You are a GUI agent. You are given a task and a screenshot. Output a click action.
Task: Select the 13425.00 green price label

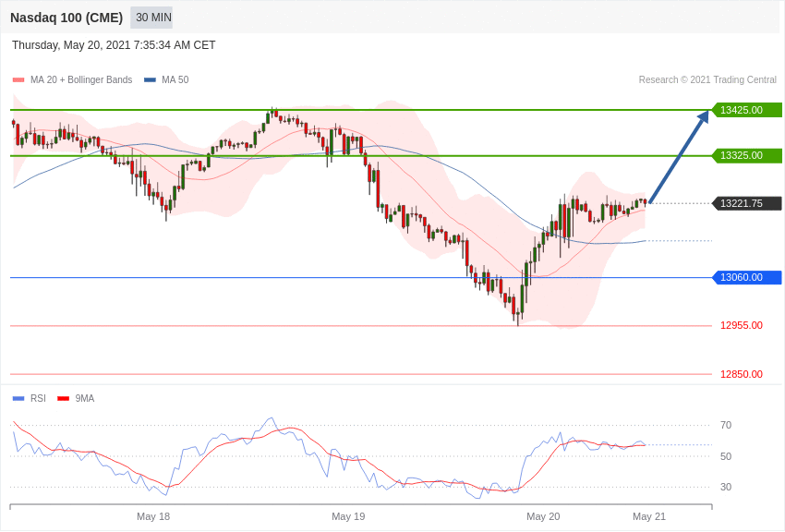[746, 110]
